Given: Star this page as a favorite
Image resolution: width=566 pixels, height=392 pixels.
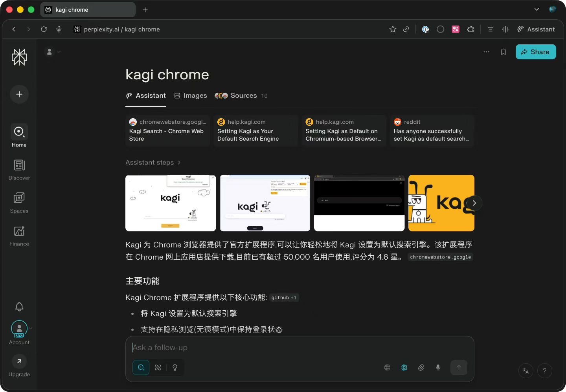Looking at the screenshot, I should click(393, 29).
